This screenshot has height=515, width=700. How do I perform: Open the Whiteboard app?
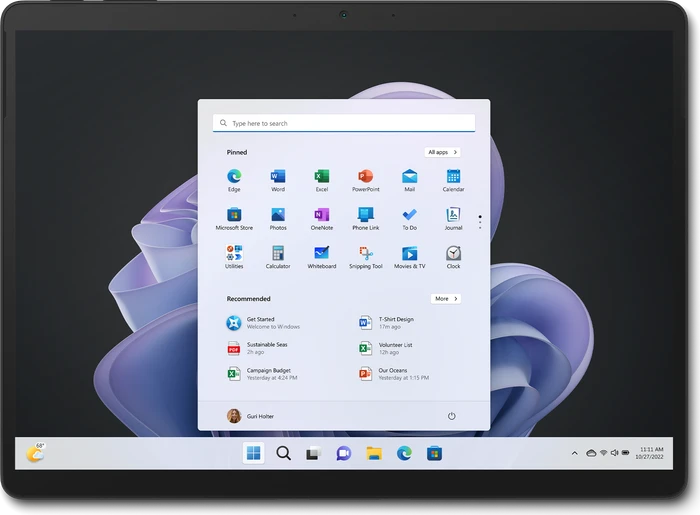(321, 257)
